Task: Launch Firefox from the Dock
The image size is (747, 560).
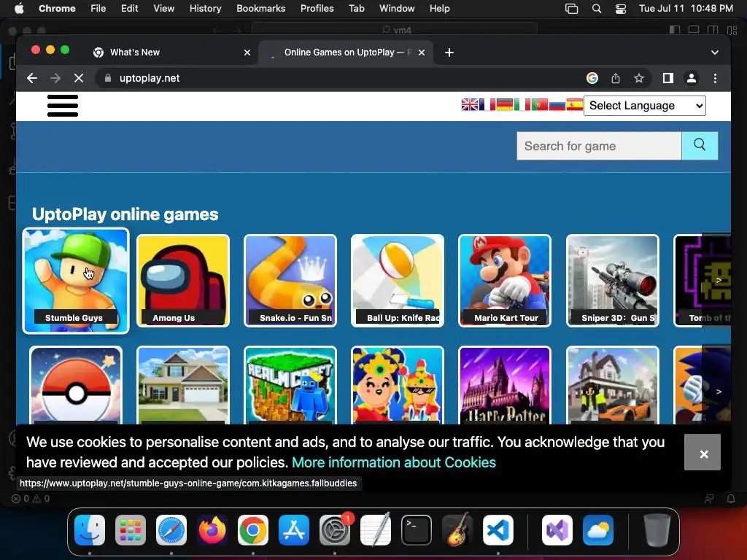Action: pos(212,530)
